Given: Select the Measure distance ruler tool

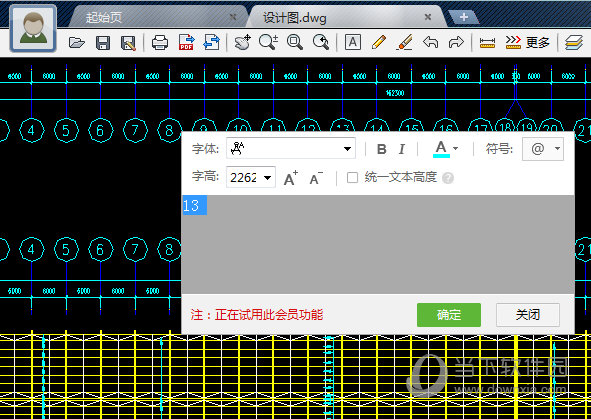Looking at the screenshot, I should click(x=487, y=43).
